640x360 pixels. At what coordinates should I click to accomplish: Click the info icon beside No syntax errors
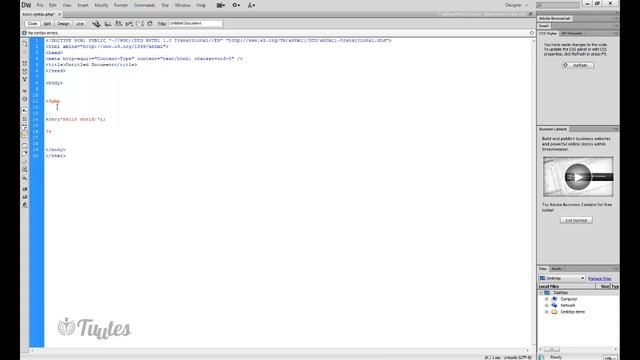(24, 33)
